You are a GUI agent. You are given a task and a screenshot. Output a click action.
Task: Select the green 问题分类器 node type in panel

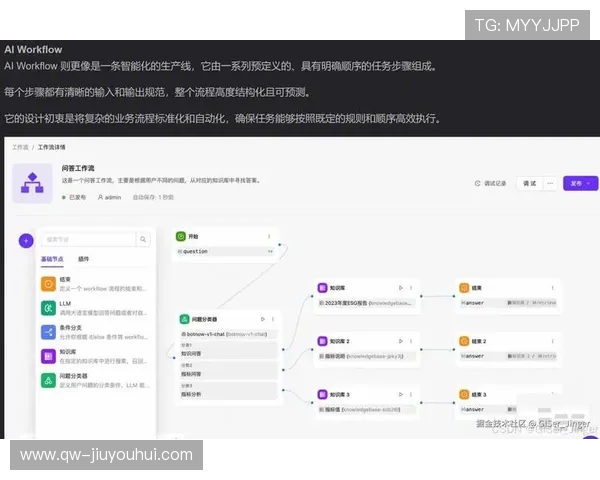point(48,380)
